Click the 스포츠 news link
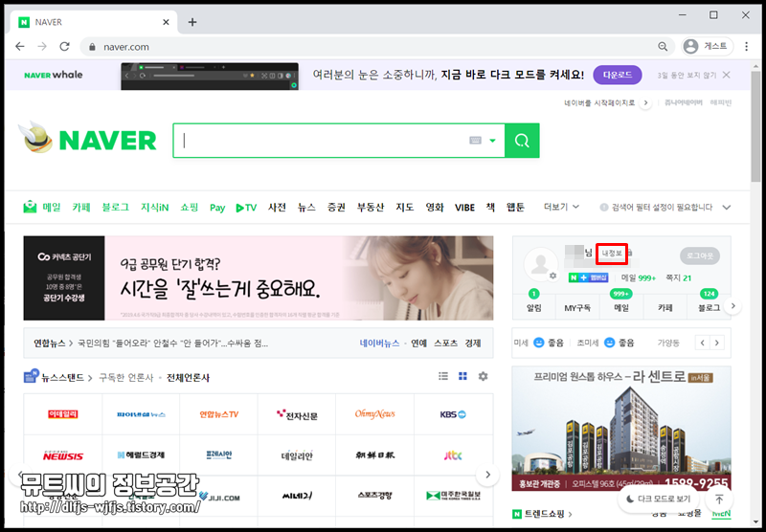 coord(445,344)
